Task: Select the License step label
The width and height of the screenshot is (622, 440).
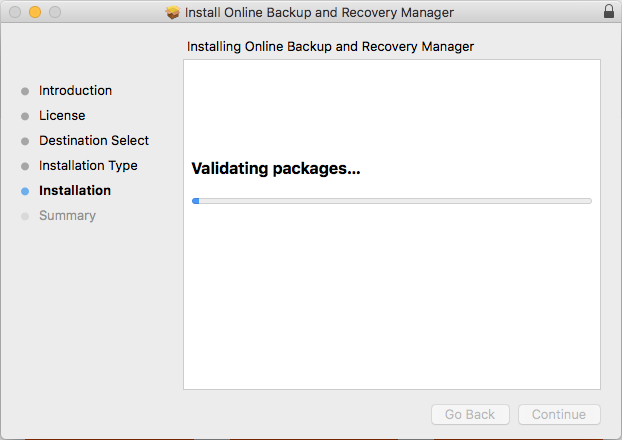Action: click(62, 115)
